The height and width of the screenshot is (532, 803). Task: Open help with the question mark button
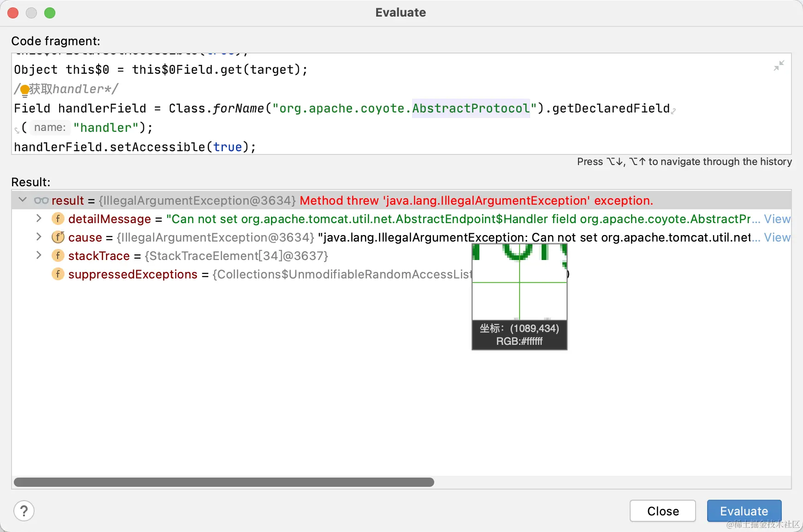[x=24, y=511]
